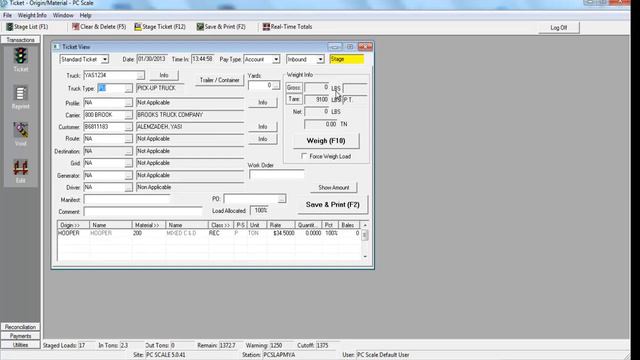Screen dimensions: 640x360
Task: Open the Truck Type lookup button
Action: [x=128, y=89]
